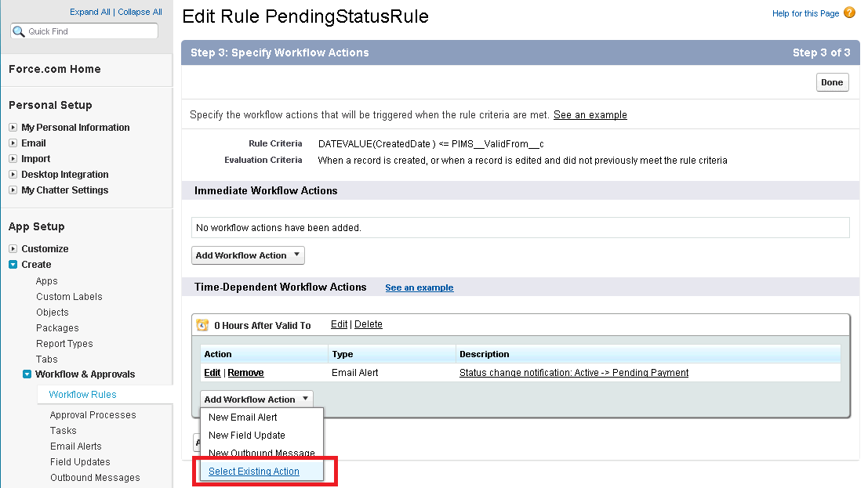Click Expand All in sidebar
The width and height of the screenshot is (868, 488).
[89, 12]
